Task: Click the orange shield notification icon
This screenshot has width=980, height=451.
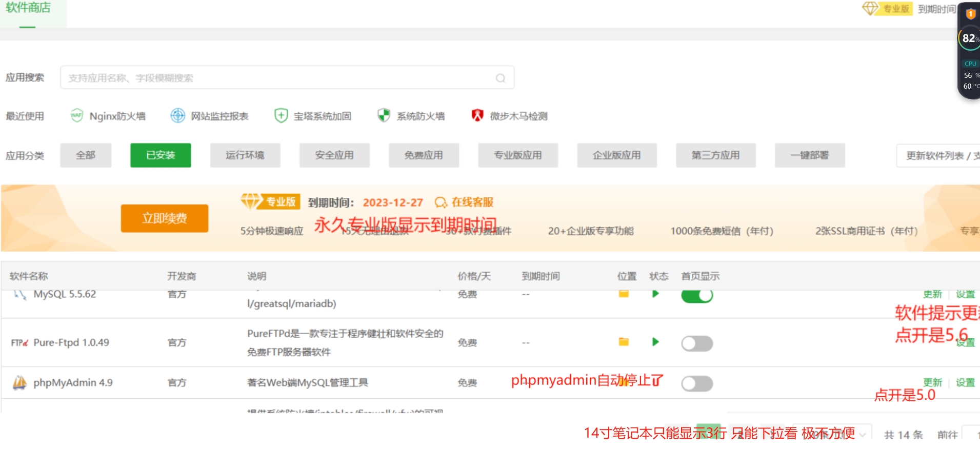Action: pyautogui.click(x=971, y=14)
